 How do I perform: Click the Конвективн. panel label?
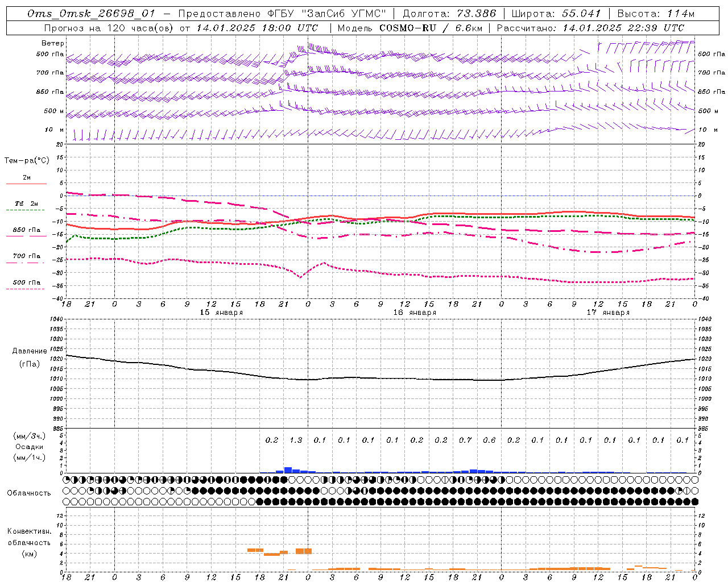tap(29, 531)
